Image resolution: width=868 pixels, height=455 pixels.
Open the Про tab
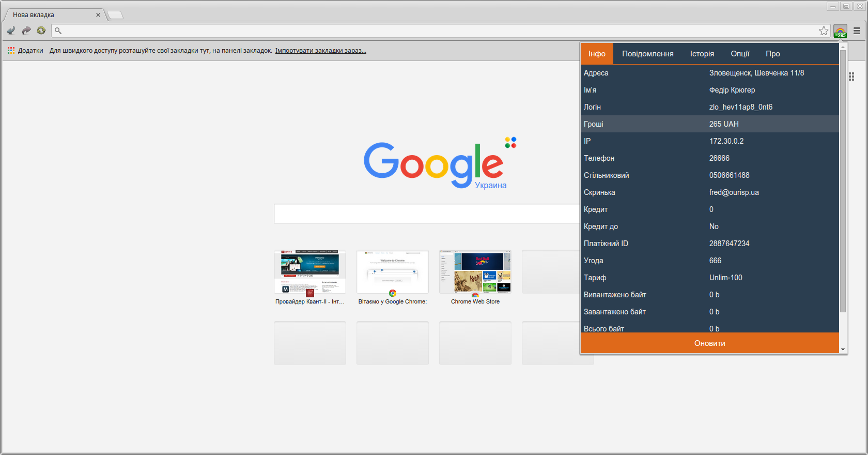click(773, 54)
